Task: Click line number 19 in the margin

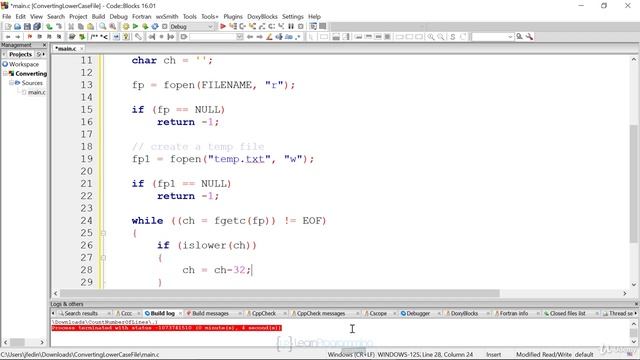Action: point(87,159)
